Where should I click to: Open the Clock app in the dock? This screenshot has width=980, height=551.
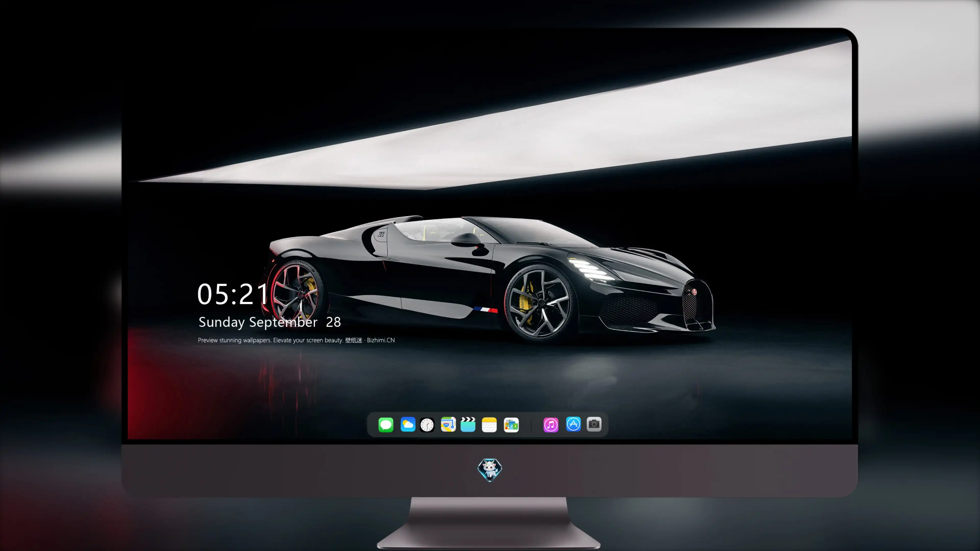coord(427,425)
